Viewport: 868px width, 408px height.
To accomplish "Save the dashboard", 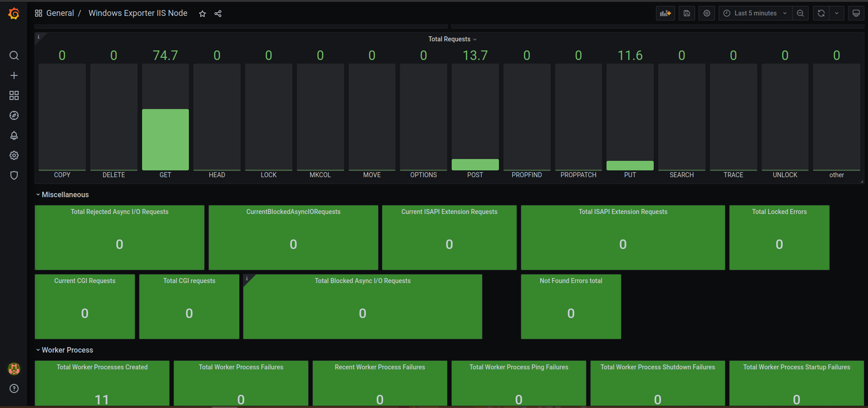I will click(x=687, y=13).
